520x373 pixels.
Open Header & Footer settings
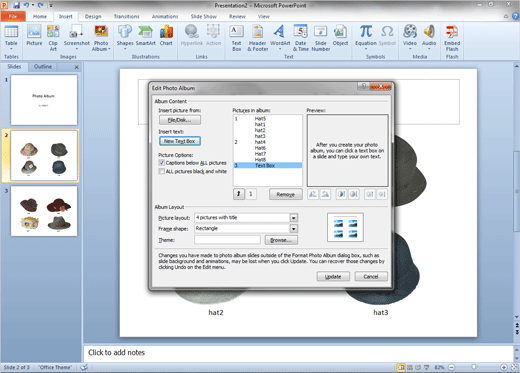pos(258,38)
